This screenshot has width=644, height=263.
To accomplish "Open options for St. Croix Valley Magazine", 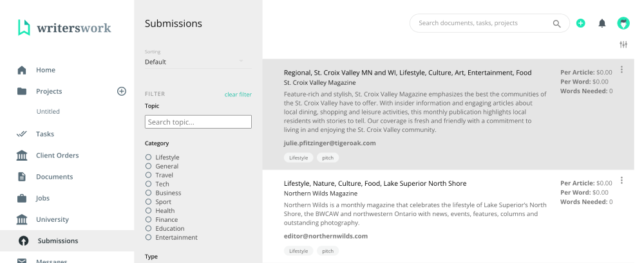I will click(621, 69).
